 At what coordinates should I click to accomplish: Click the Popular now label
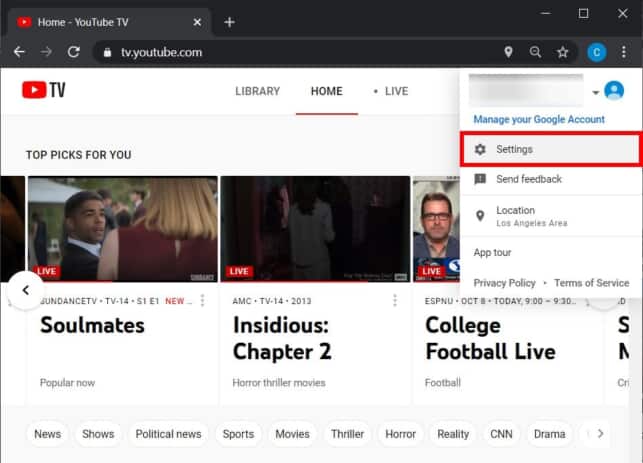click(x=67, y=383)
